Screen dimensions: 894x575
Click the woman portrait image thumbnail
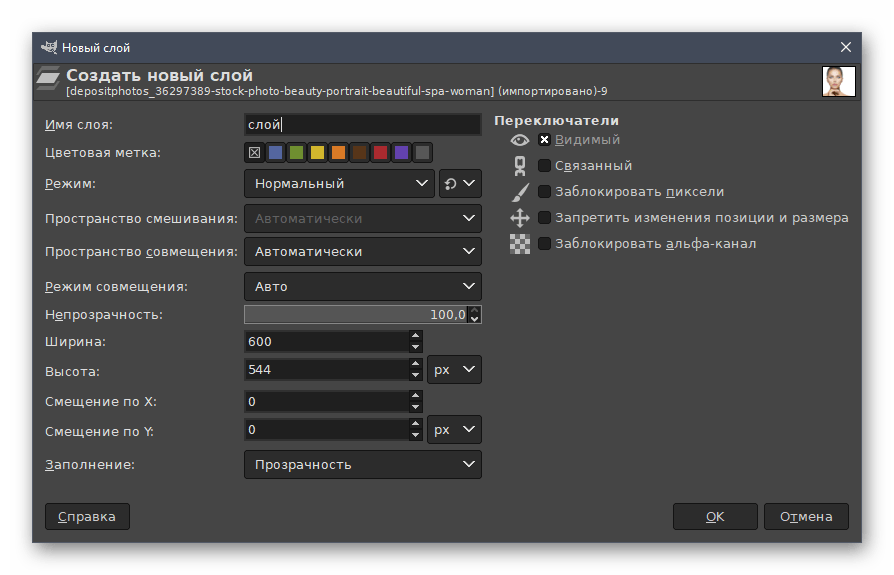click(x=838, y=81)
